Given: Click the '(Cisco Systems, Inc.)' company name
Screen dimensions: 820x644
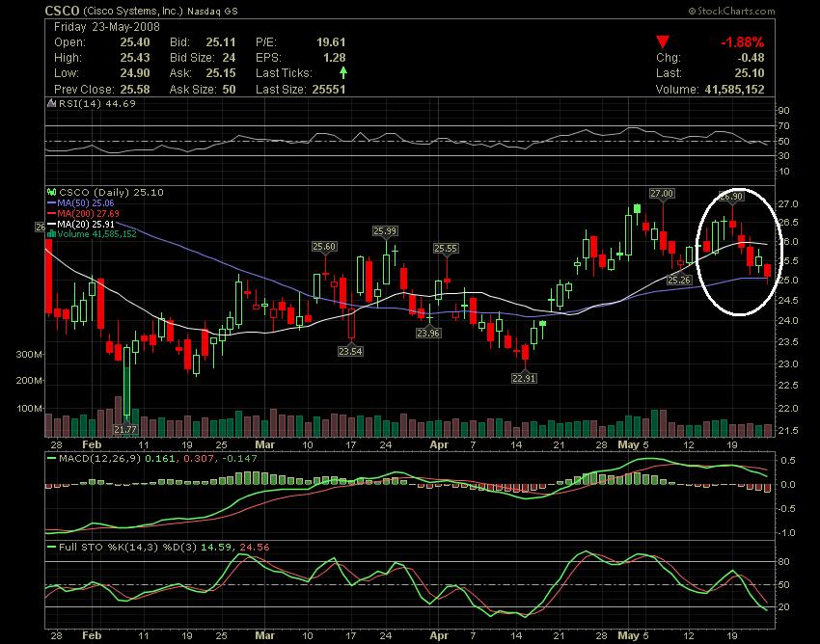Looking at the screenshot, I should click(133, 11).
